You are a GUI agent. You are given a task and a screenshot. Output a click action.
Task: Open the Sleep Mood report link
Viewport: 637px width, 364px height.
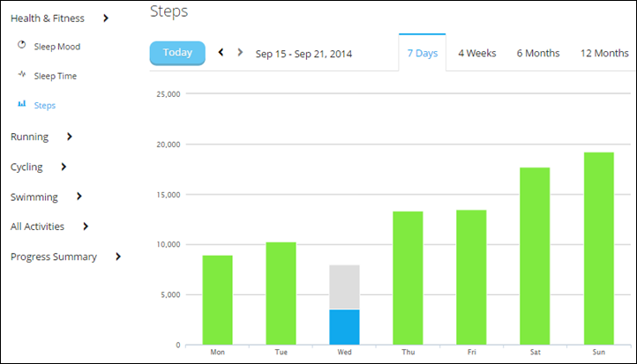57,47
